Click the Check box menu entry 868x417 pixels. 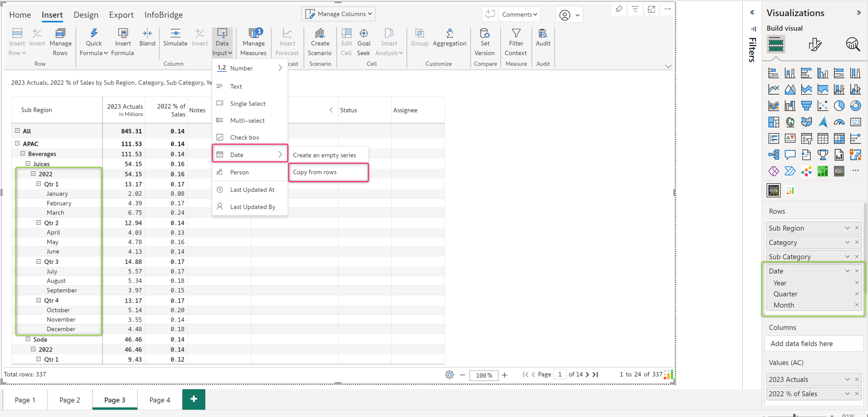tap(245, 138)
